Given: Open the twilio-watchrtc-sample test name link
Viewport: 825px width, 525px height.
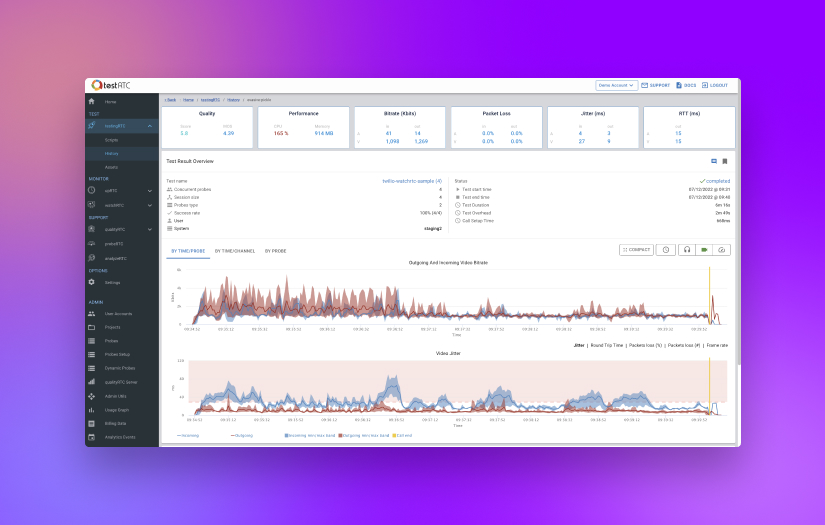Looking at the screenshot, I should click(412, 181).
